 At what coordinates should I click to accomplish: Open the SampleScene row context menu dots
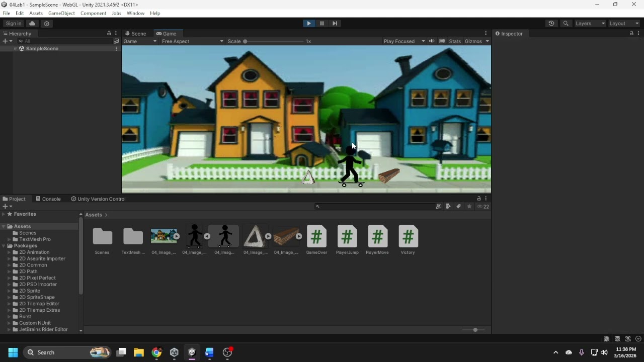[116, 49]
